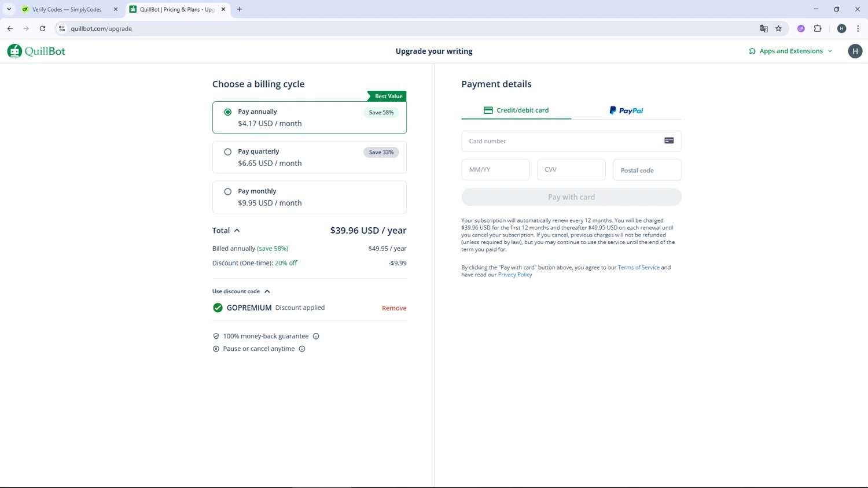Open the tab search dropdown arrow
This screenshot has width=868, height=488.
tap(9, 9)
